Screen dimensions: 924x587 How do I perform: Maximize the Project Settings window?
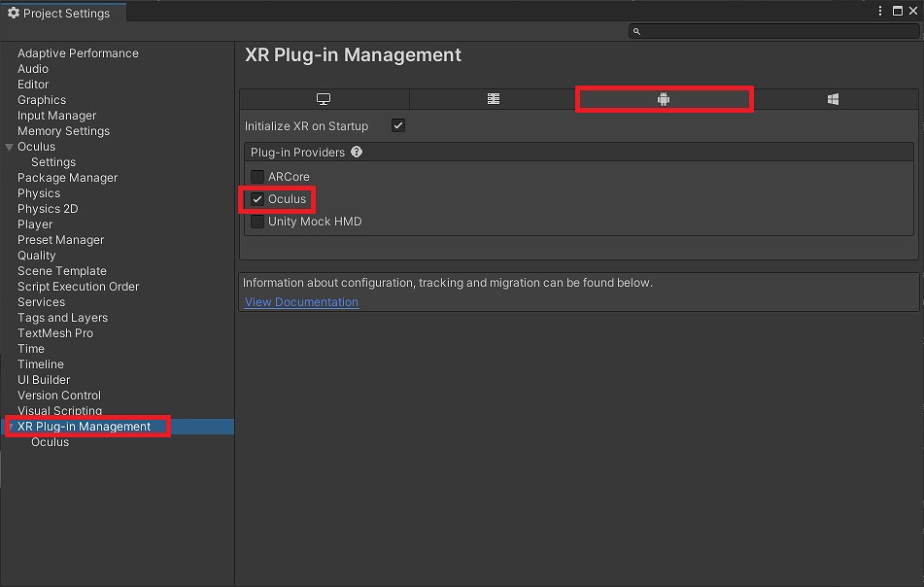tap(898, 11)
